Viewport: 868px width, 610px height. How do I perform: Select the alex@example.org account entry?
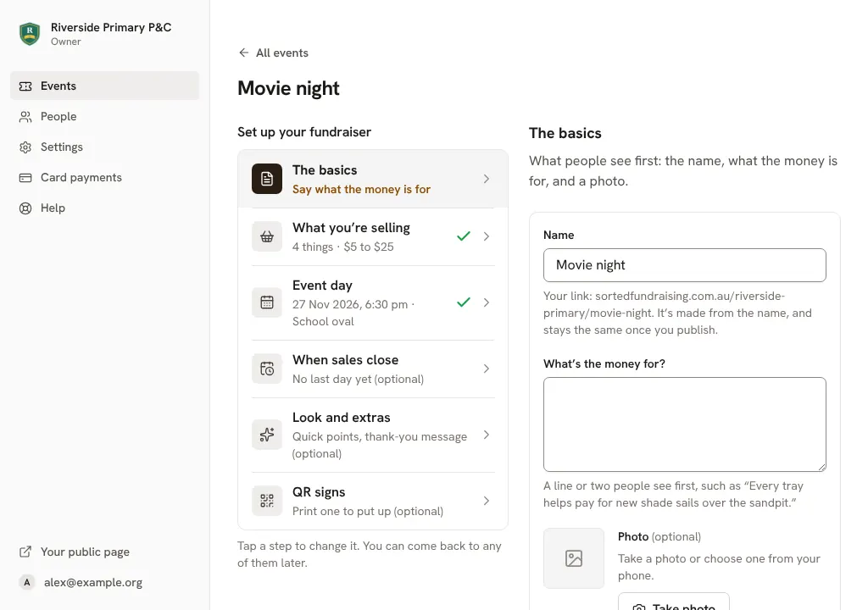pos(81,582)
